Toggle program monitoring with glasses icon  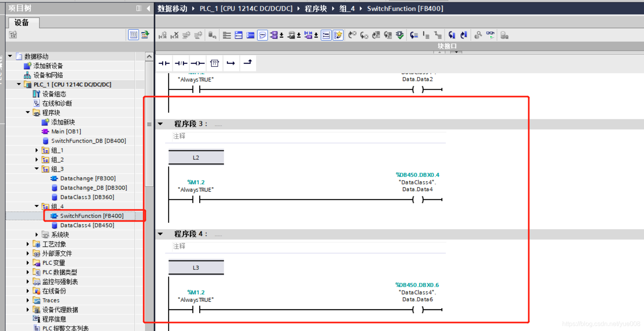point(490,36)
